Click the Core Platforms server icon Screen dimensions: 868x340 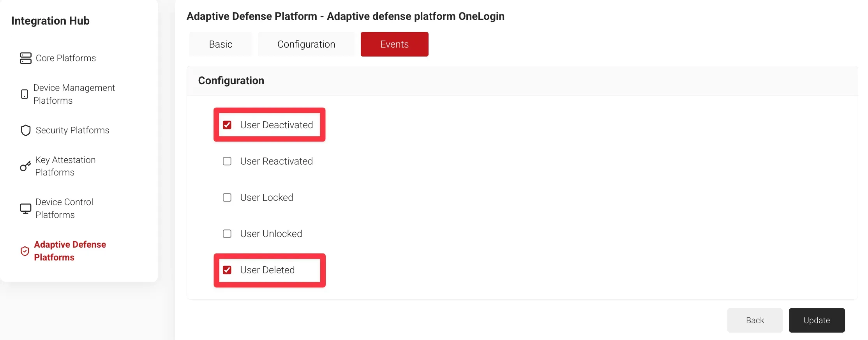[26, 58]
